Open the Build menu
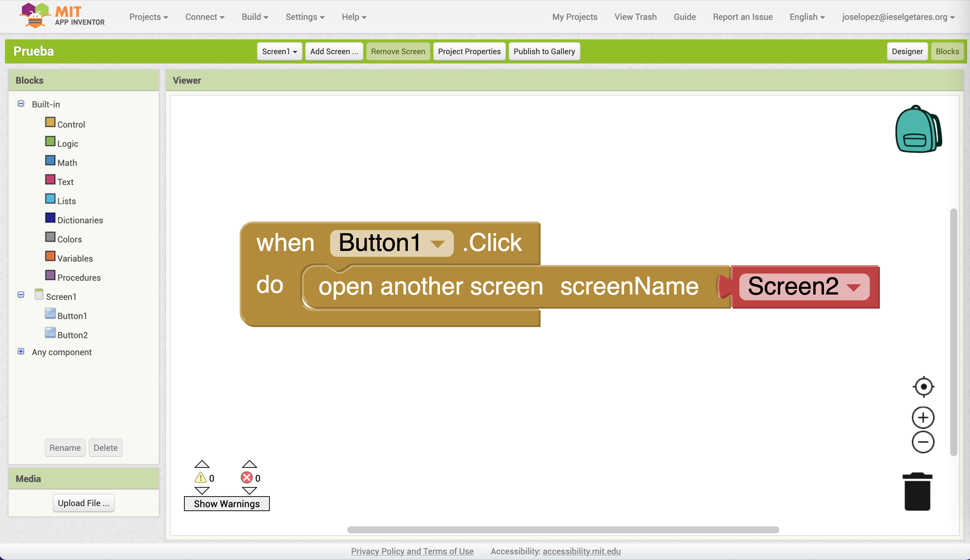The height and width of the screenshot is (560, 970). 255,17
